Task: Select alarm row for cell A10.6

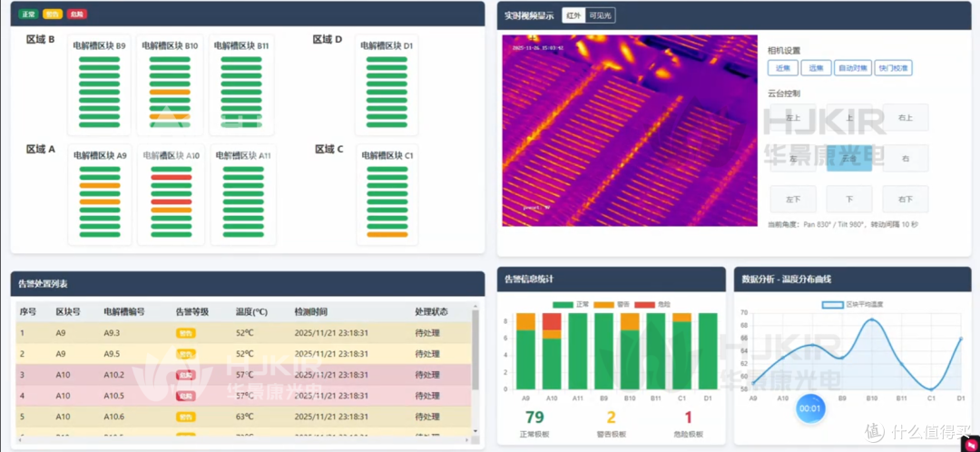Action: [243, 417]
